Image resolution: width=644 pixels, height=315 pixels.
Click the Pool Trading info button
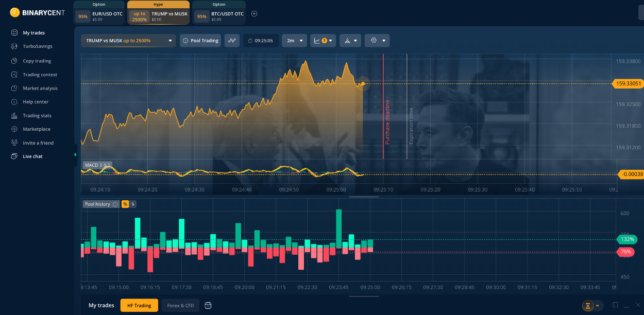tap(200, 41)
